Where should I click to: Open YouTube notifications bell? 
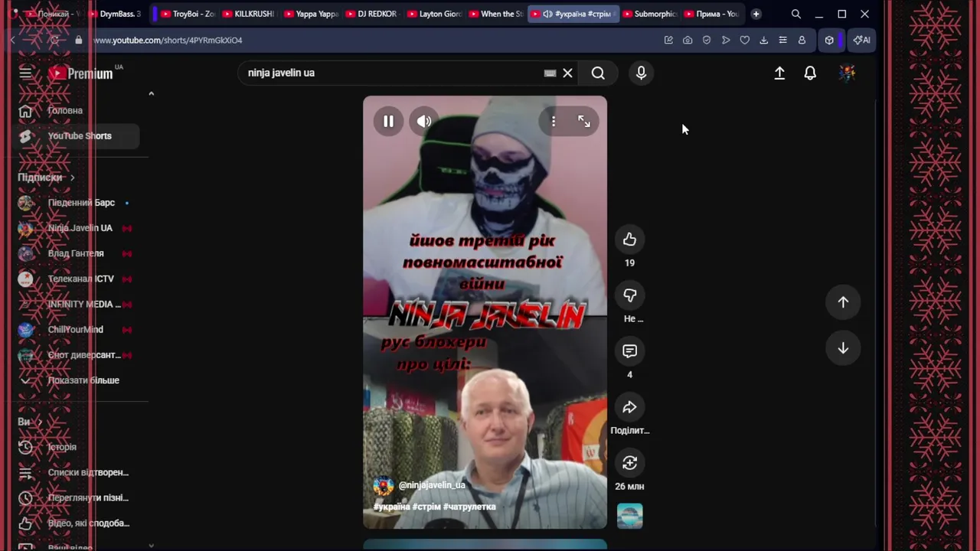(x=810, y=73)
